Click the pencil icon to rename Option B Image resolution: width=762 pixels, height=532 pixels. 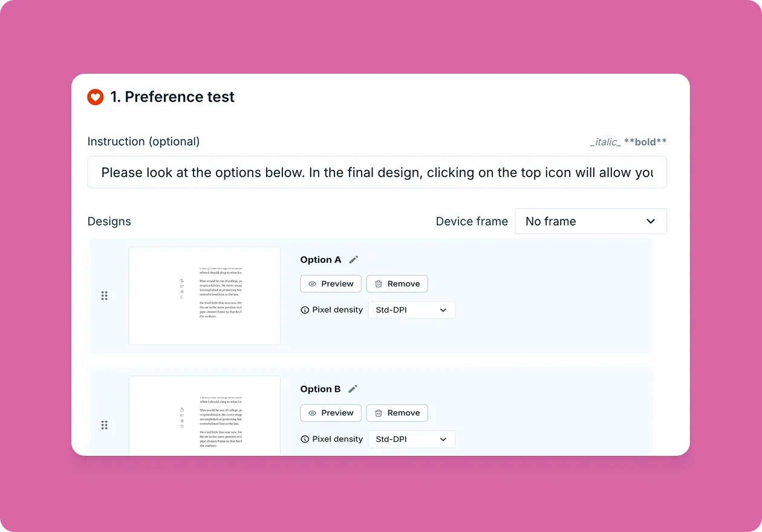[x=353, y=388]
